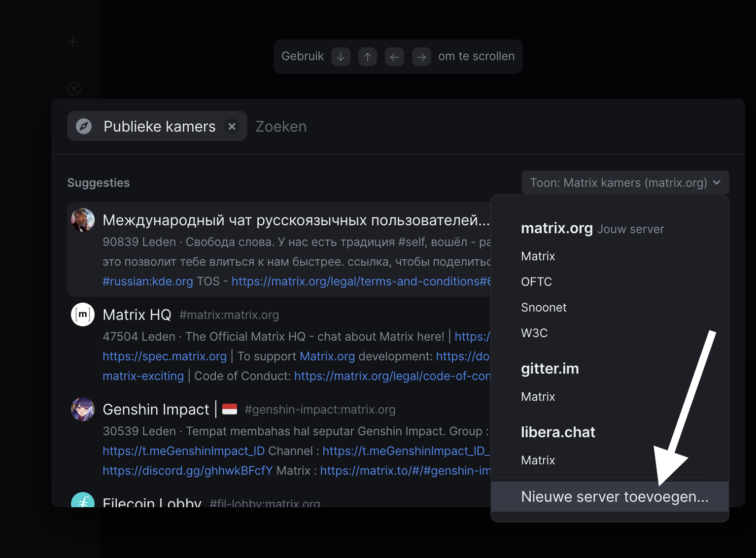Open the #russian:kde.org link
The width and height of the screenshot is (756, 558).
pyautogui.click(x=147, y=281)
